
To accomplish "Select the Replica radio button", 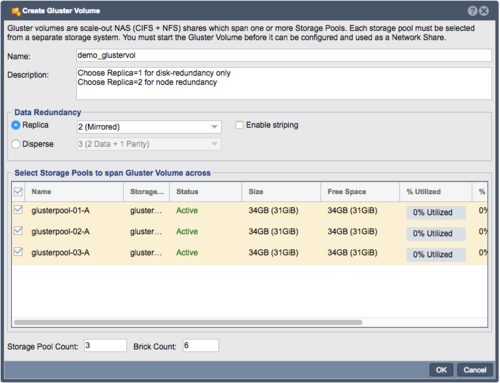I will [16, 125].
